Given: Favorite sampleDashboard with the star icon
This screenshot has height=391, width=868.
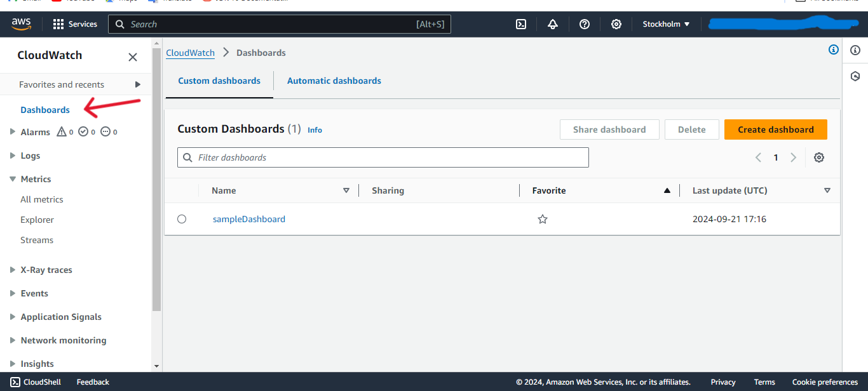Looking at the screenshot, I should coord(543,219).
